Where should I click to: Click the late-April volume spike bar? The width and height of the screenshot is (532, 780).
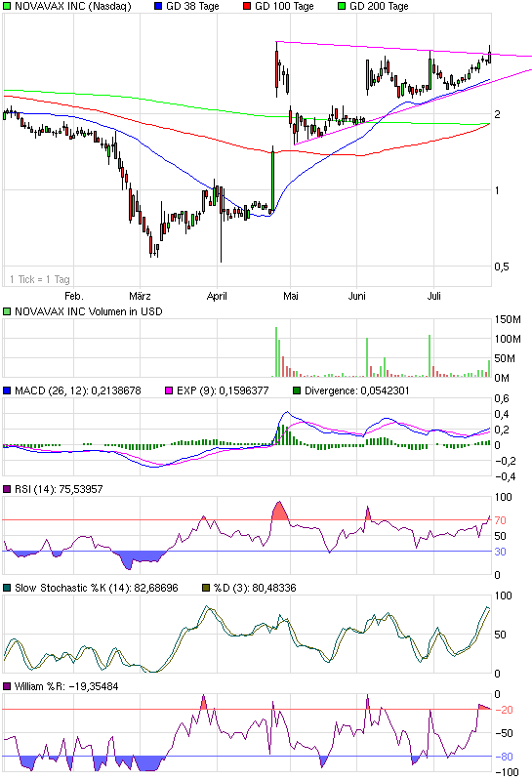[276, 351]
